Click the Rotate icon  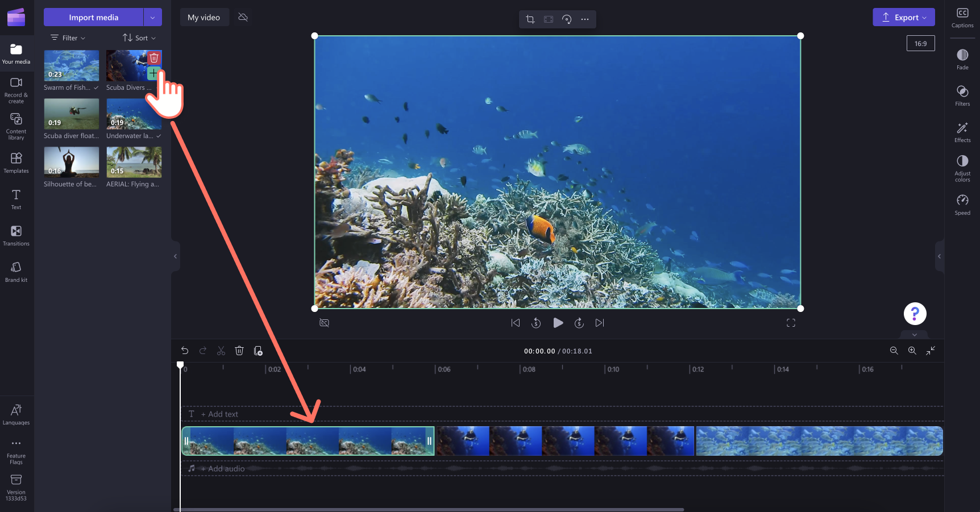point(567,19)
